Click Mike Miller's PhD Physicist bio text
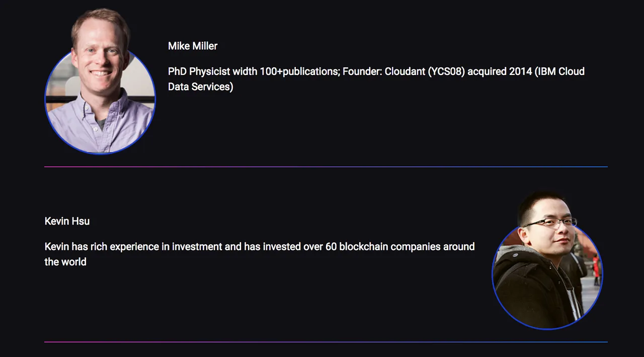644x357 pixels. 376,79
